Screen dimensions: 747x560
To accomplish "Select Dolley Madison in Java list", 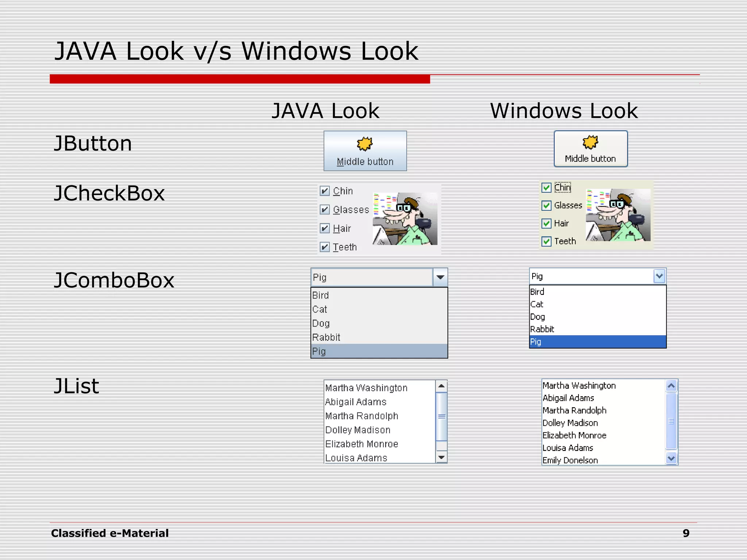I will point(380,430).
